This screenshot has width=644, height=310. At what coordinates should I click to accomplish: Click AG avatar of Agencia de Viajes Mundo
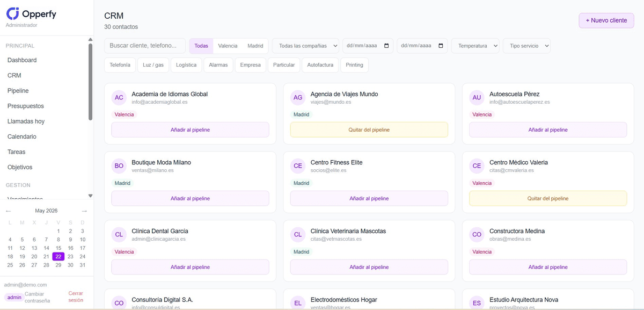coord(298,98)
